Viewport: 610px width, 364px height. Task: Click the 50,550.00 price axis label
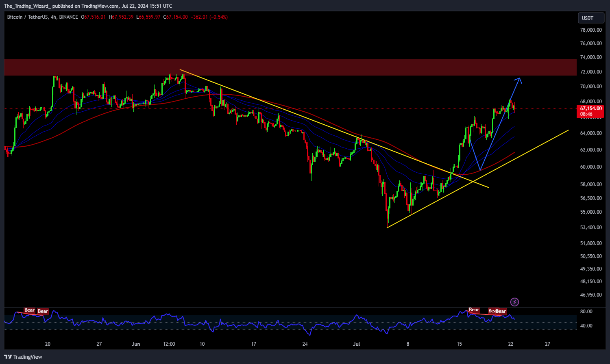click(x=591, y=256)
